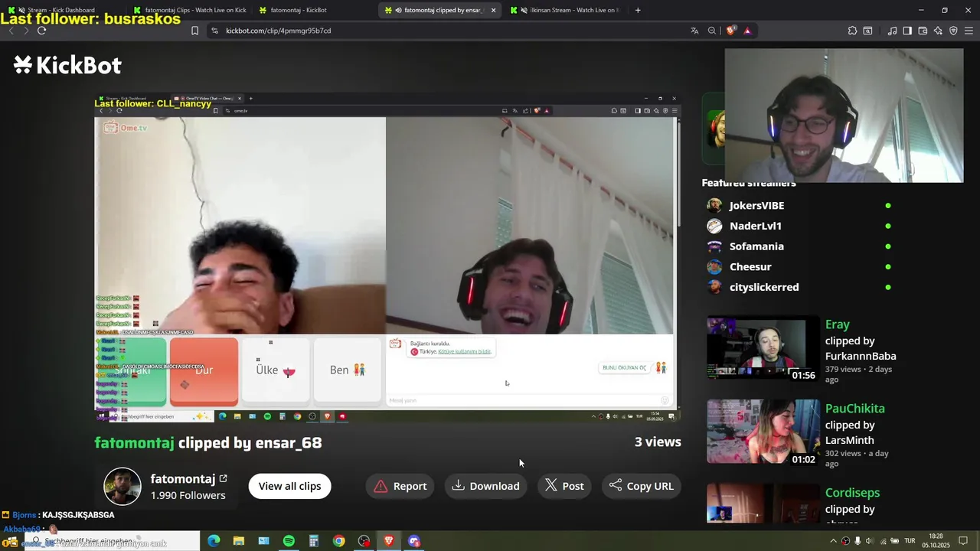The height and width of the screenshot is (551, 980).
Task: Open featured streamer NaderLvl1
Action: pyautogui.click(x=756, y=226)
